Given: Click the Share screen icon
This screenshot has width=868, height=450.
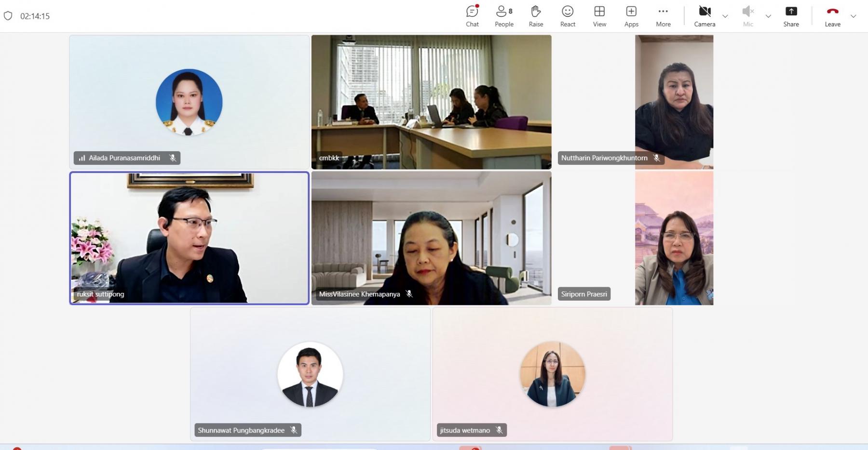Looking at the screenshot, I should 791,11.
